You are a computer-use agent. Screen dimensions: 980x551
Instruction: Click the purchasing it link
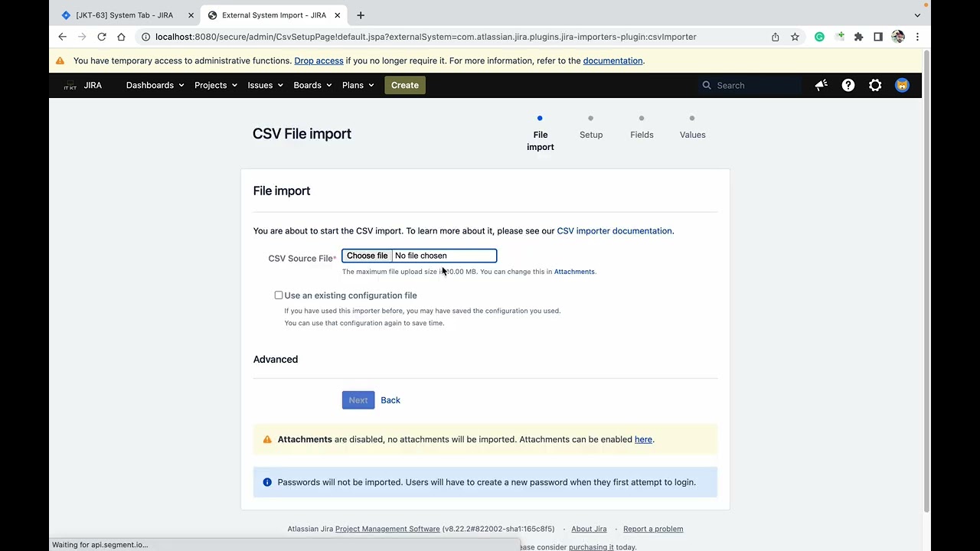(591, 547)
